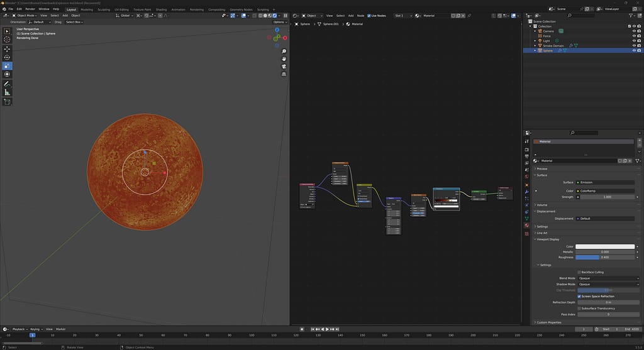Image resolution: width=644 pixels, height=350 pixels.
Task: Switch to the Shading workspace tab
Action: [x=162, y=9]
